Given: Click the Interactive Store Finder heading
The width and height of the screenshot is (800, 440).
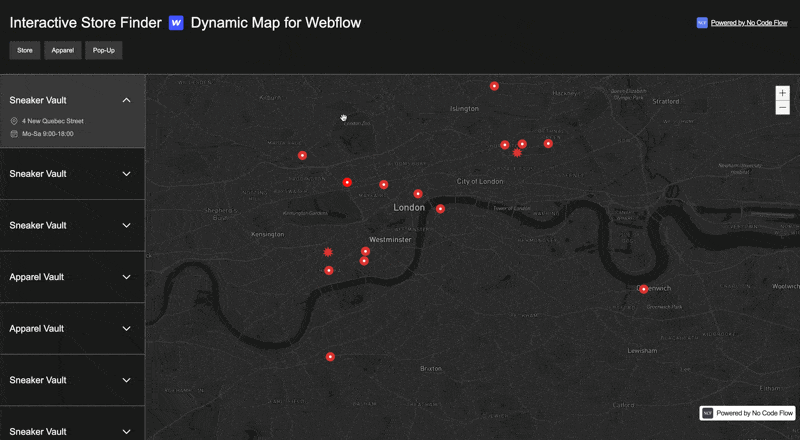Looking at the screenshot, I should pos(85,22).
